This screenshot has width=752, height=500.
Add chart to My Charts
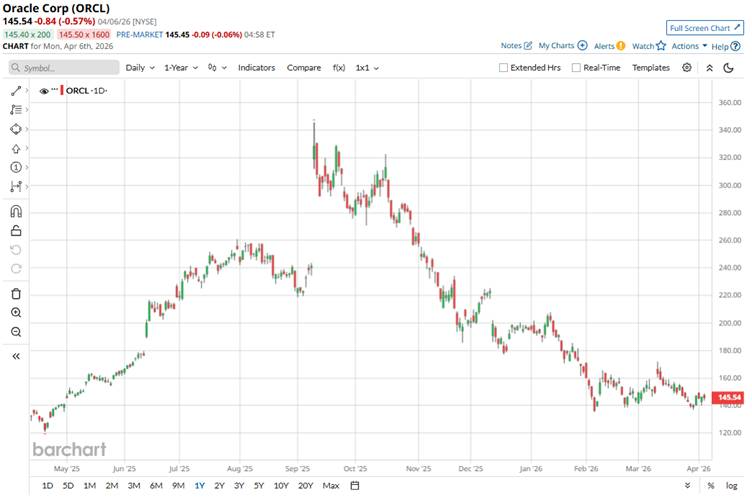click(563, 46)
